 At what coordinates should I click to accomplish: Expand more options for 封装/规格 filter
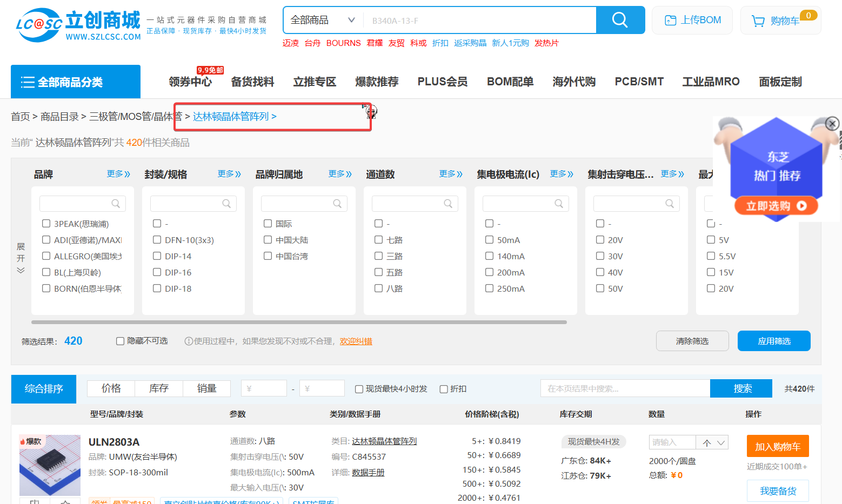click(230, 174)
